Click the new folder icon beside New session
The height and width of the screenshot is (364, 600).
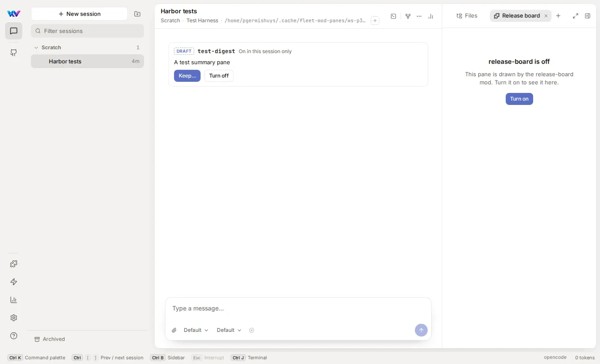(x=137, y=14)
